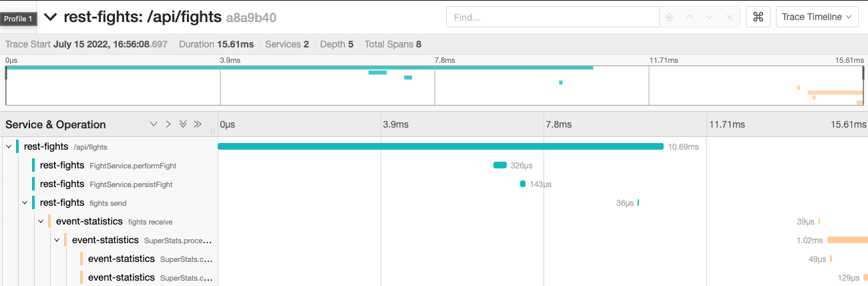Click the 1.02ms orange SuperStats span bar
This screenshot has height=286, width=868.
(847, 240)
